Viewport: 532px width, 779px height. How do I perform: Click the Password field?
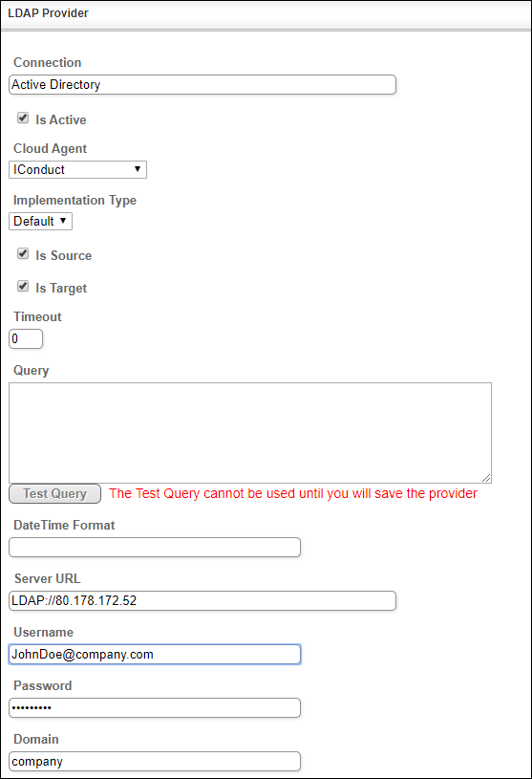155,708
